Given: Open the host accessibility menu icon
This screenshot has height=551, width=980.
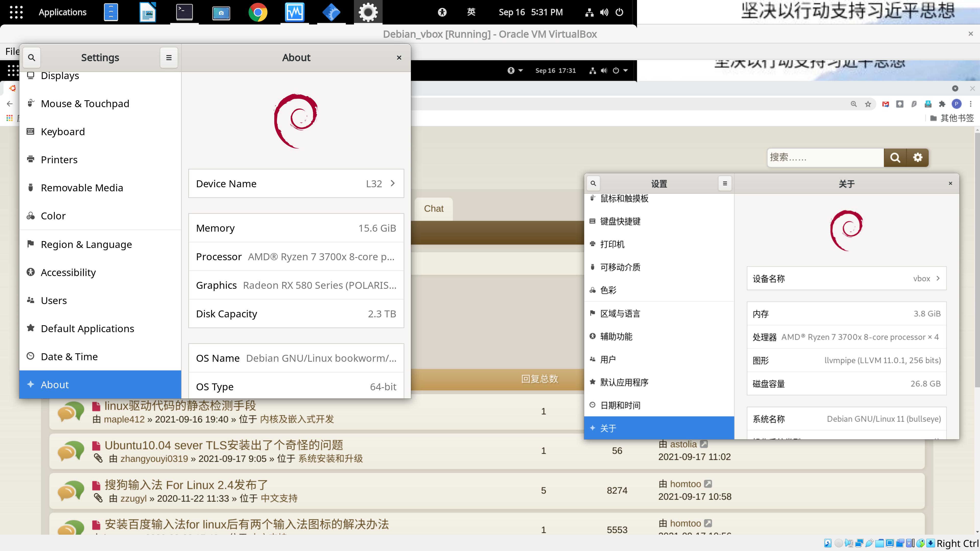Looking at the screenshot, I should pos(442,12).
